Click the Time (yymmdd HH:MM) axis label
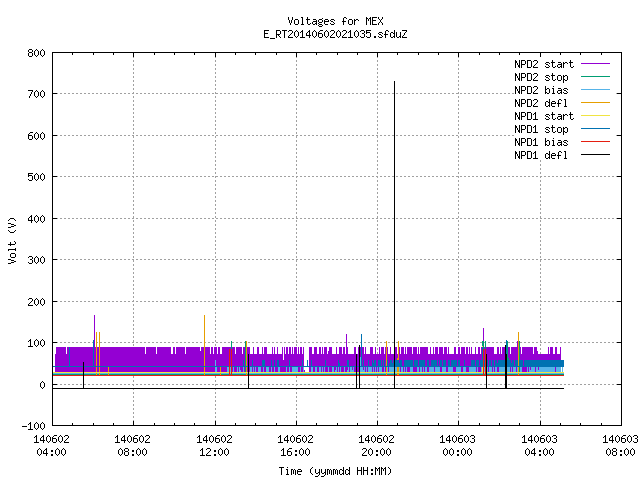The height and width of the screenshot is (480, 640). (x=335, y=471)
